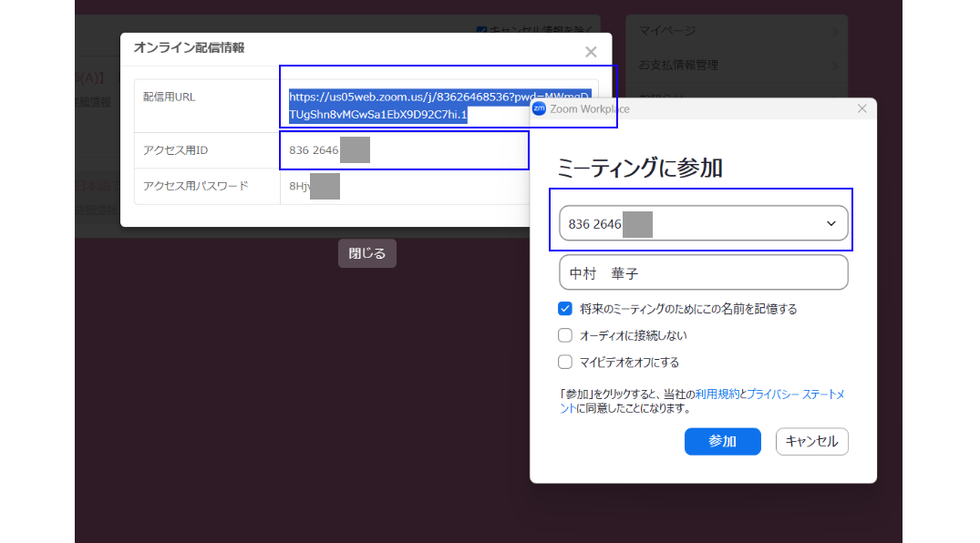Click the アクセス用パスワード value cell

click(x=401, y=186)
